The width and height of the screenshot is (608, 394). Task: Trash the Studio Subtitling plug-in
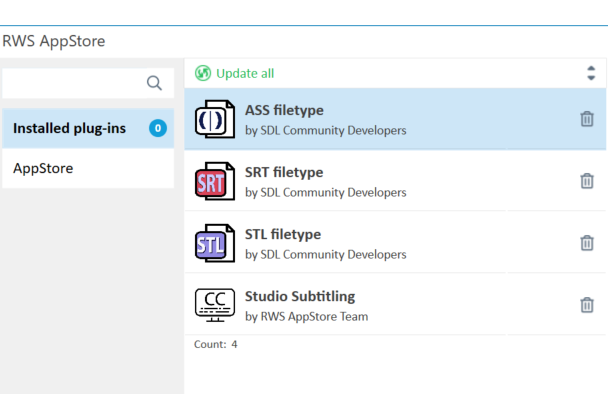click(587, 305)
